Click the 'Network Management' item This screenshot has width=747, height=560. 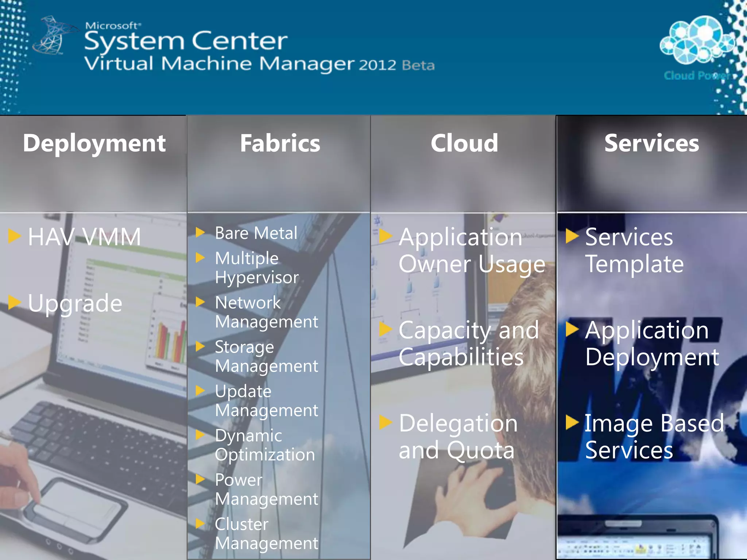coord(266,312)
